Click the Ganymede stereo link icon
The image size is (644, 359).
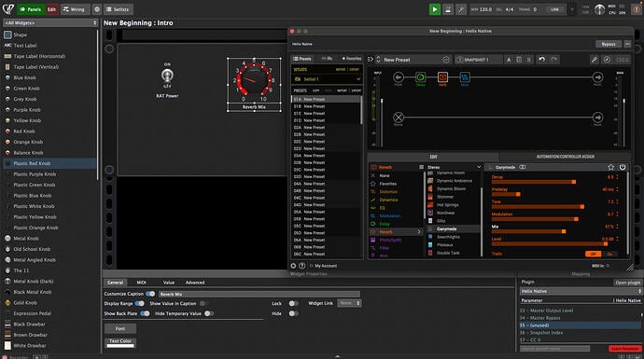(523, 167)
